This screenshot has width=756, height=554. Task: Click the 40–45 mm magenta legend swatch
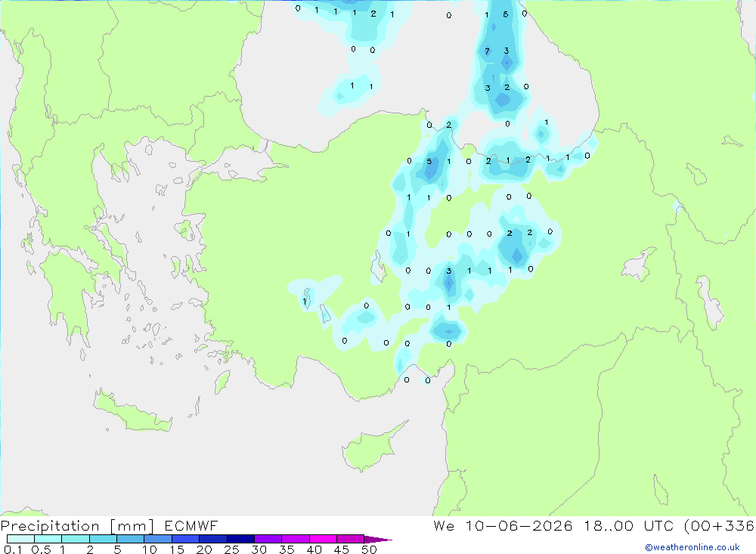point(323,539)
